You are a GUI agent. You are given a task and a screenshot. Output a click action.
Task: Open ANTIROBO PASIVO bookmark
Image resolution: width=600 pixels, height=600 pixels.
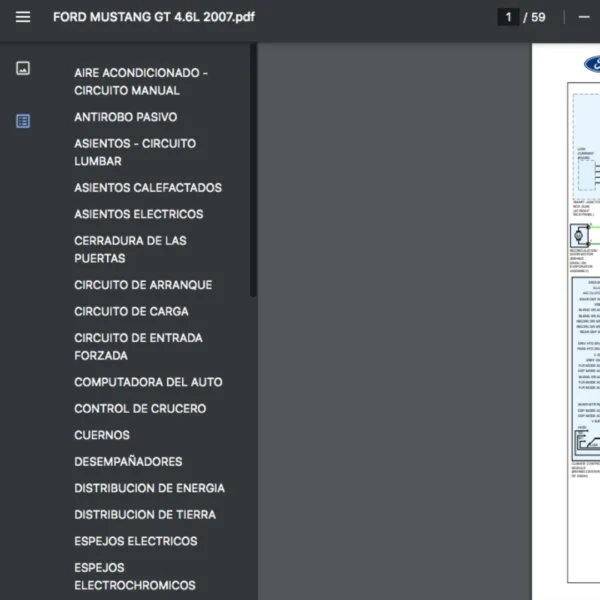click(x=126, y=117)
